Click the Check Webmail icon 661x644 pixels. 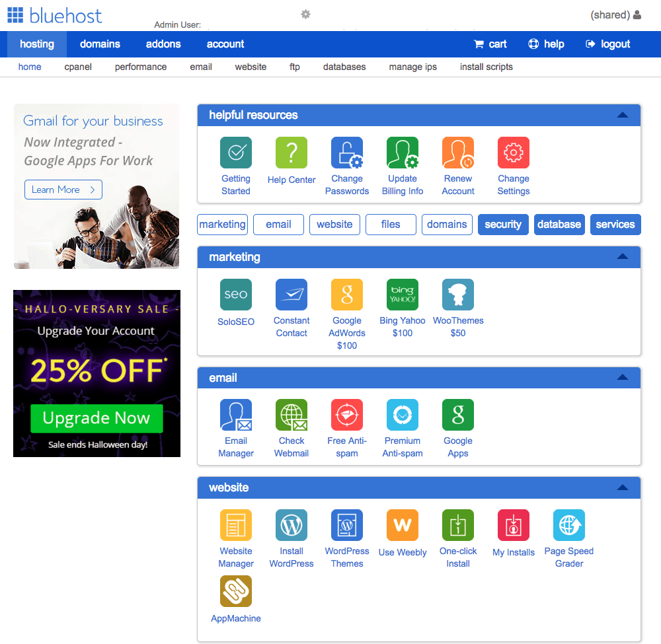[x=292, y=415]
